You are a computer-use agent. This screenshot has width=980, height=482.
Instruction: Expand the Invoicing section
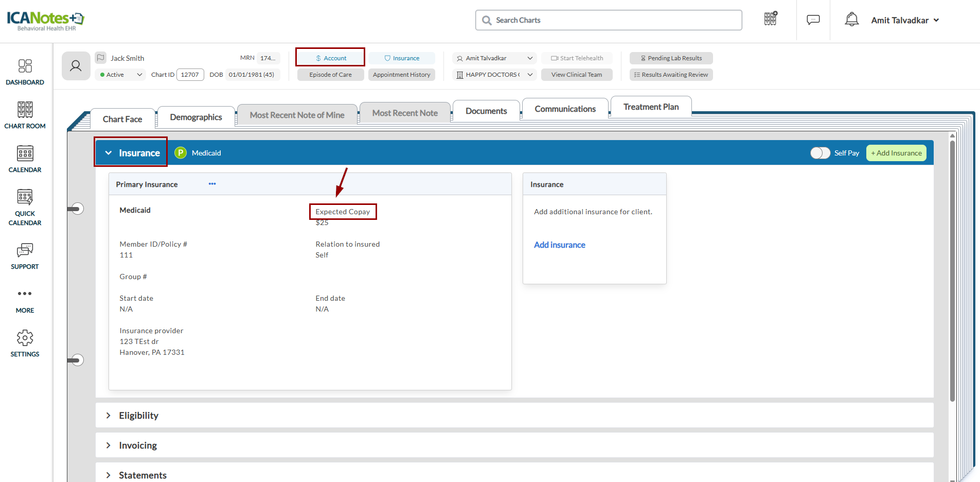(137, 445)
